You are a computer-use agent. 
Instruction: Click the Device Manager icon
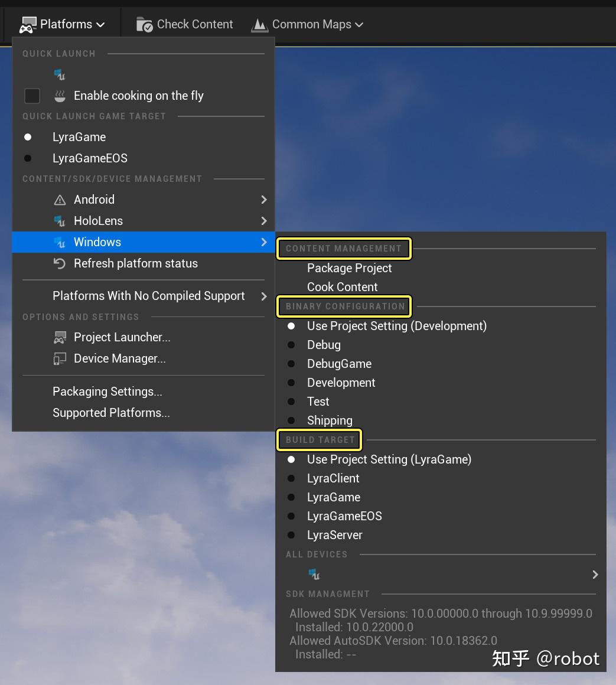click(60, 358)
